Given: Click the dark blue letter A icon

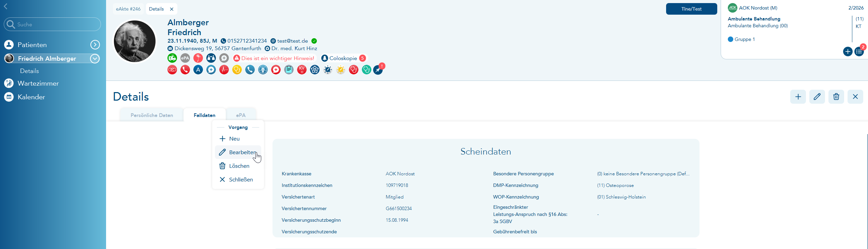Looking at the screenshot, I should click(x=198, y=70).
